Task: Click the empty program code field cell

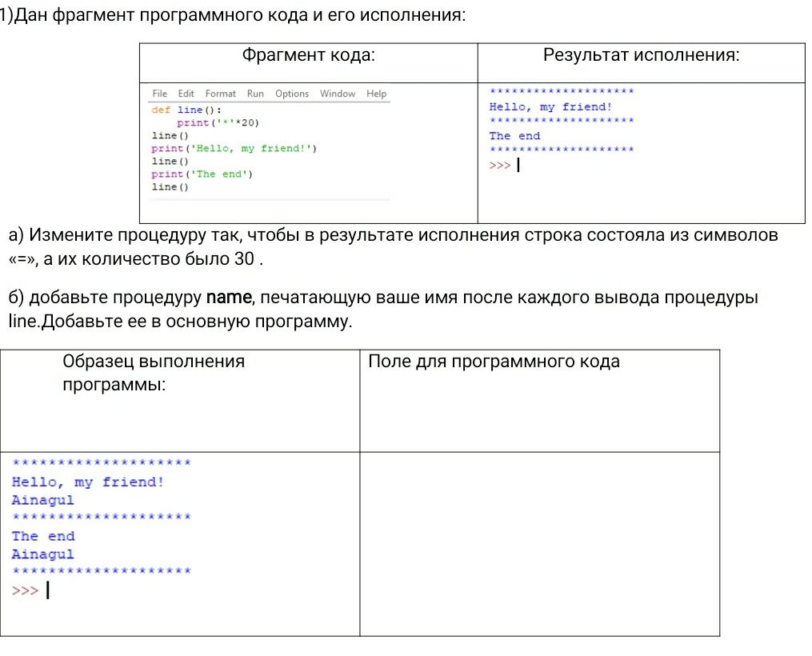Action: [x=540, y=544]
